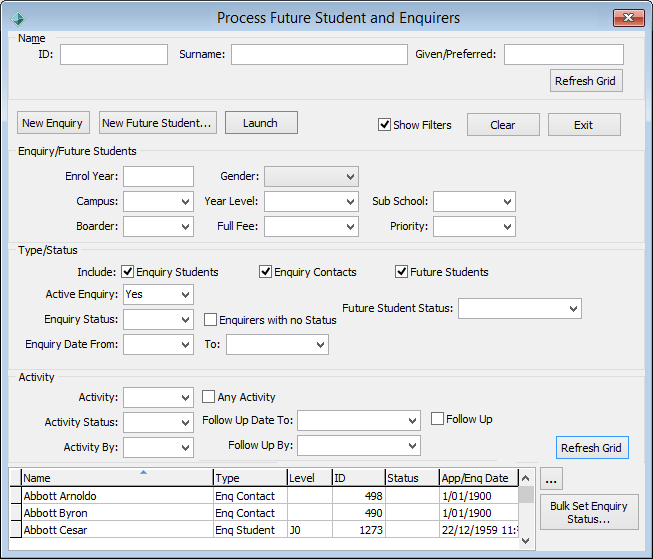This screenshot has height=559, width=653.
Task: Click the Refresh Grid button under the Given/Preferred field
Action: pyautogui.click(x=586, y=81)
